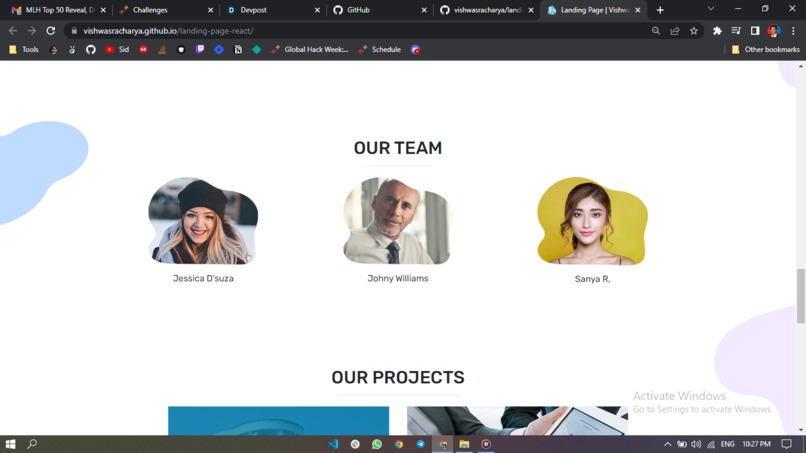Launch Visual Studio Code from taskbar

point(333,444)
